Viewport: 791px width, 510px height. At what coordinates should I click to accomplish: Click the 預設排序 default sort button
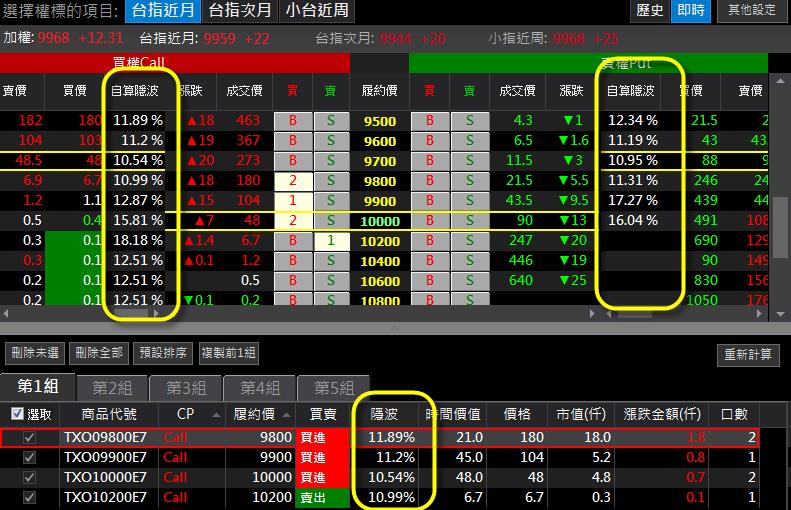tap(163, 353)
